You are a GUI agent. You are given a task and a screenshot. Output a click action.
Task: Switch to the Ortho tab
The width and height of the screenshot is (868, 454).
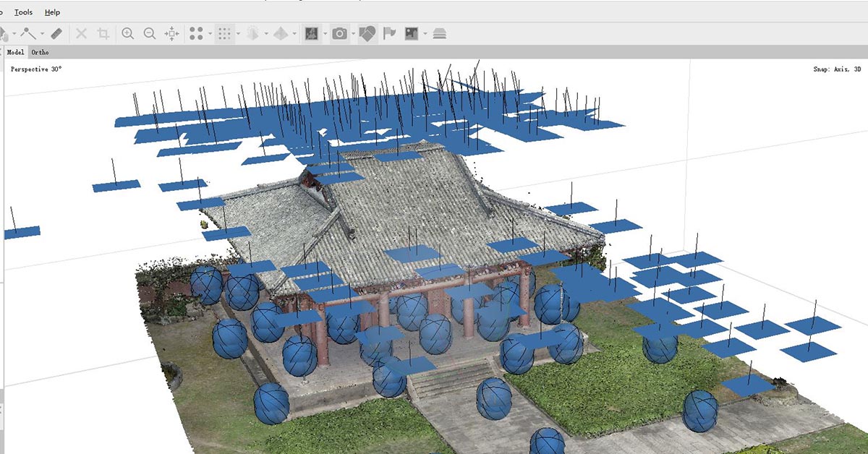[41, 52]
